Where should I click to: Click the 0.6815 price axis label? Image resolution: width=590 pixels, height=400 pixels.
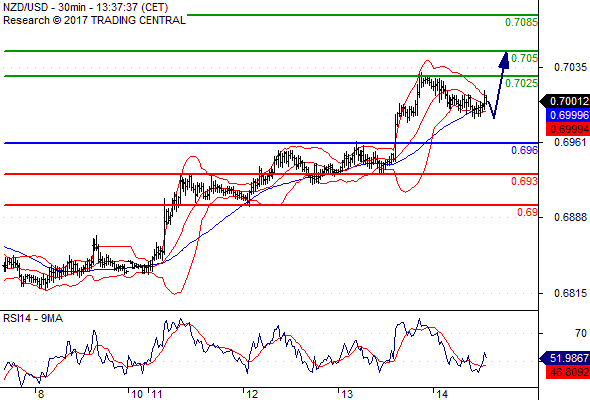click(570, 293)
